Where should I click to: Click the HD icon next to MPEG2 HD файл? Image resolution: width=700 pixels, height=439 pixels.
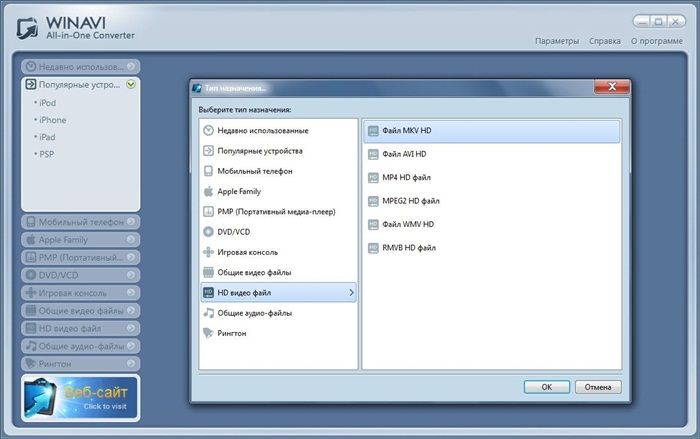[373, 201]
